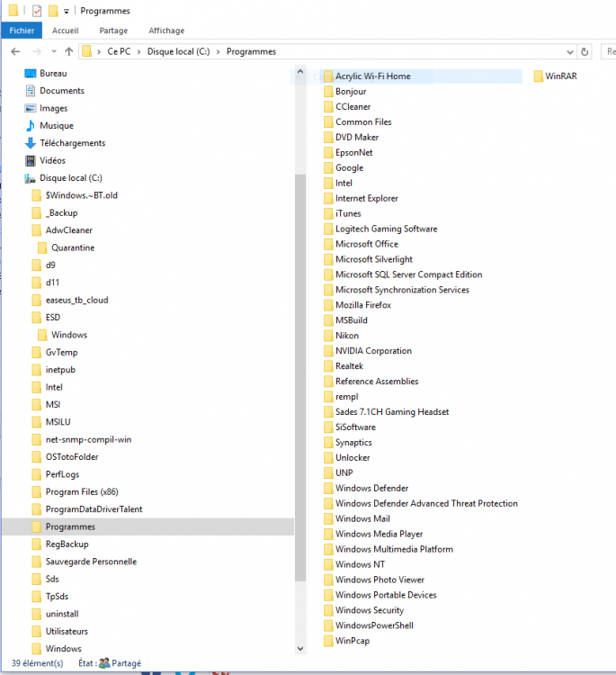Select Sauvegarde Personnelle in the tree
This screenshot has width=616, height=675.
click(x=91, y=562)
